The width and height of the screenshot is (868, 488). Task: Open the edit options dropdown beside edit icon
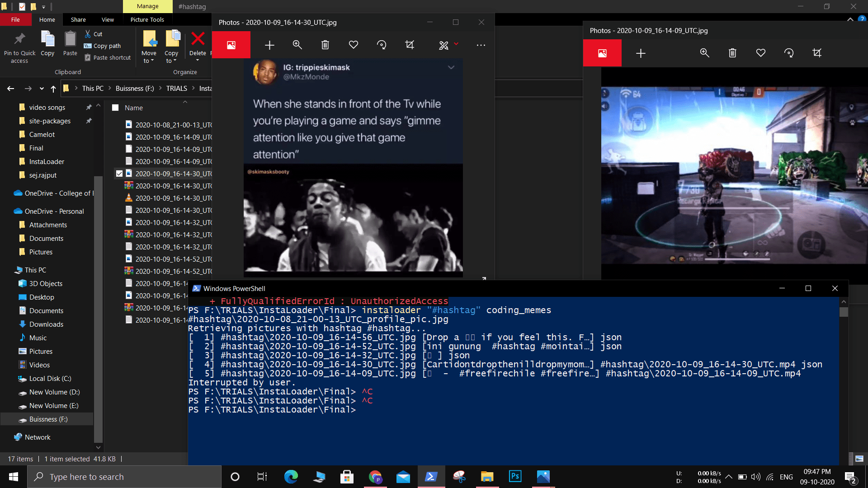[x=456, y=45]
